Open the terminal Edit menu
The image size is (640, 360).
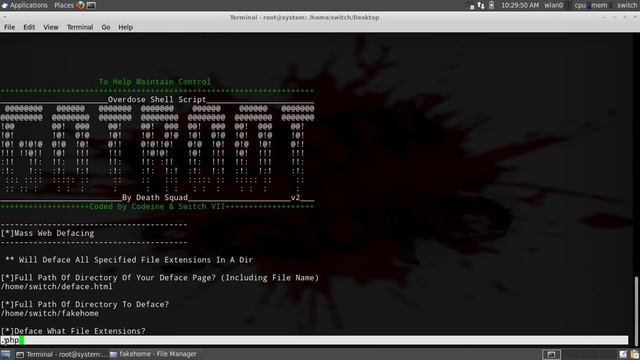coord(29,27)
